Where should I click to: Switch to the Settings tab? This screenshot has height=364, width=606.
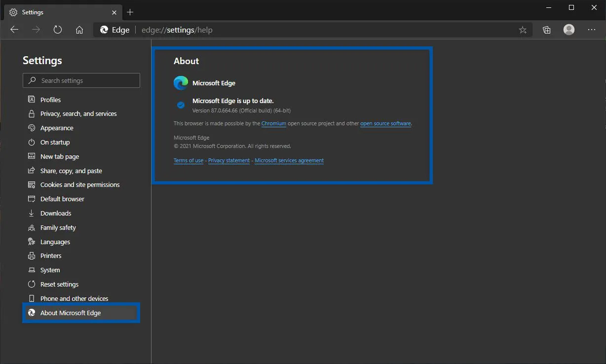32,12
